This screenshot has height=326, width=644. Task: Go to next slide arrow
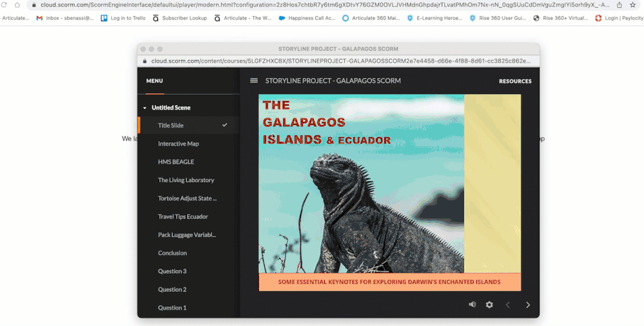[x=528, y=305]
